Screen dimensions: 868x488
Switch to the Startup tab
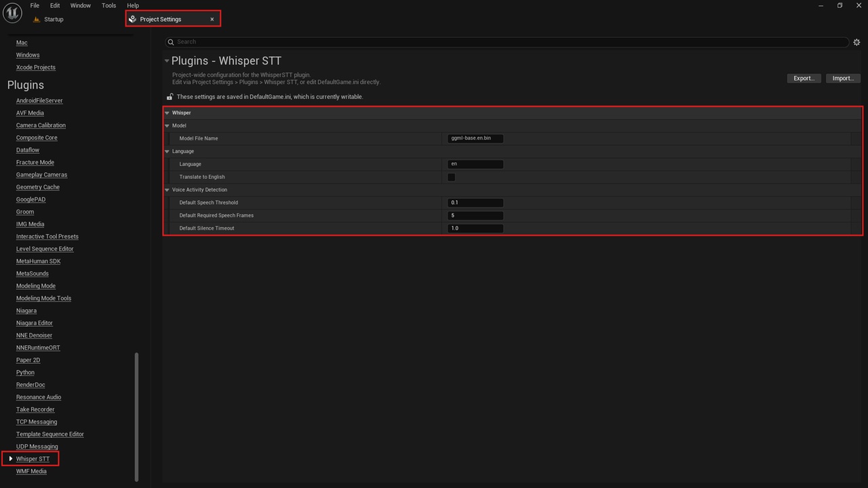[x=54, y=19]
